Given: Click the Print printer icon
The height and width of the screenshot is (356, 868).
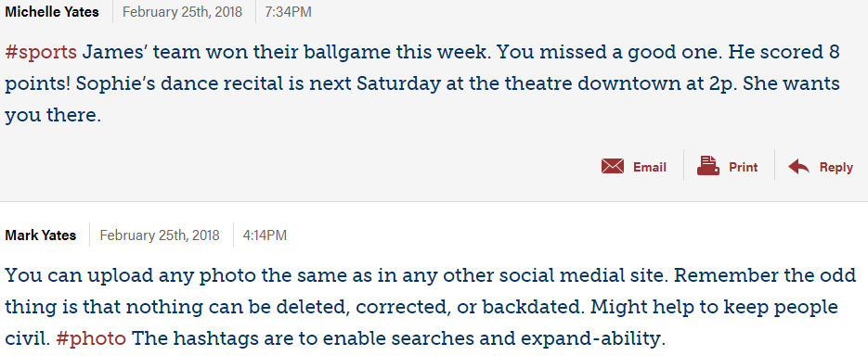Looking at the screenshot, I should pyautogui.click(x=708, y=166).
